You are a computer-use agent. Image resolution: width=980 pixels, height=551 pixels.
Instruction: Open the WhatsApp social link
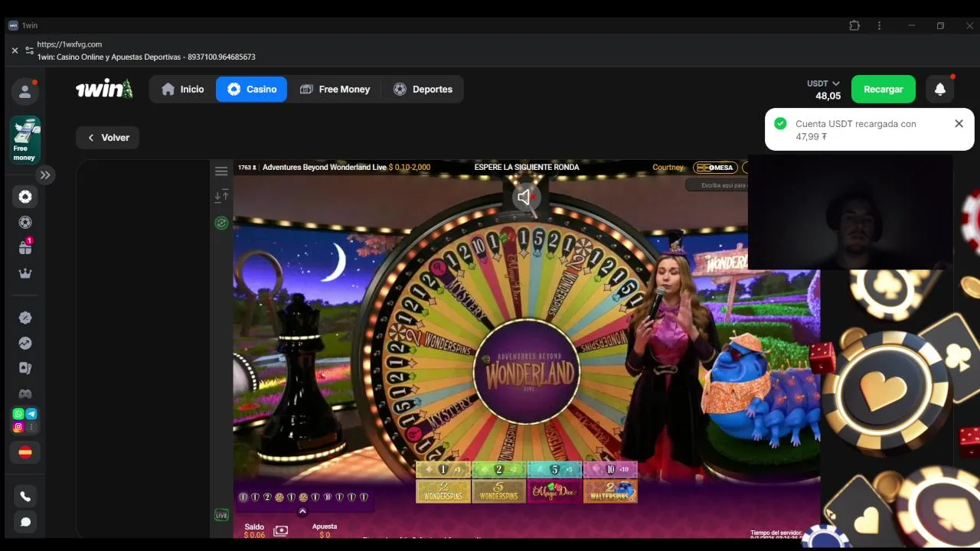click(18, 414)
